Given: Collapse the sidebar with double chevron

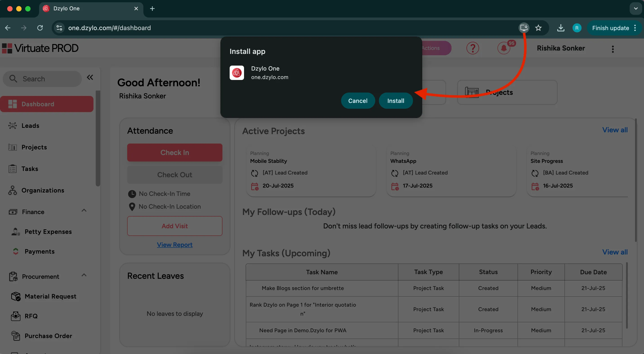Looking at the screenshot, I should point(90,77).
